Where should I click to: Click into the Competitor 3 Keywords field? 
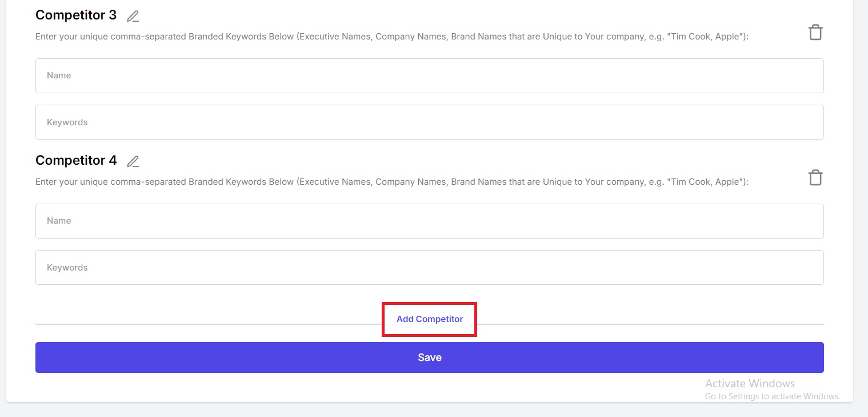click(429, 122)
